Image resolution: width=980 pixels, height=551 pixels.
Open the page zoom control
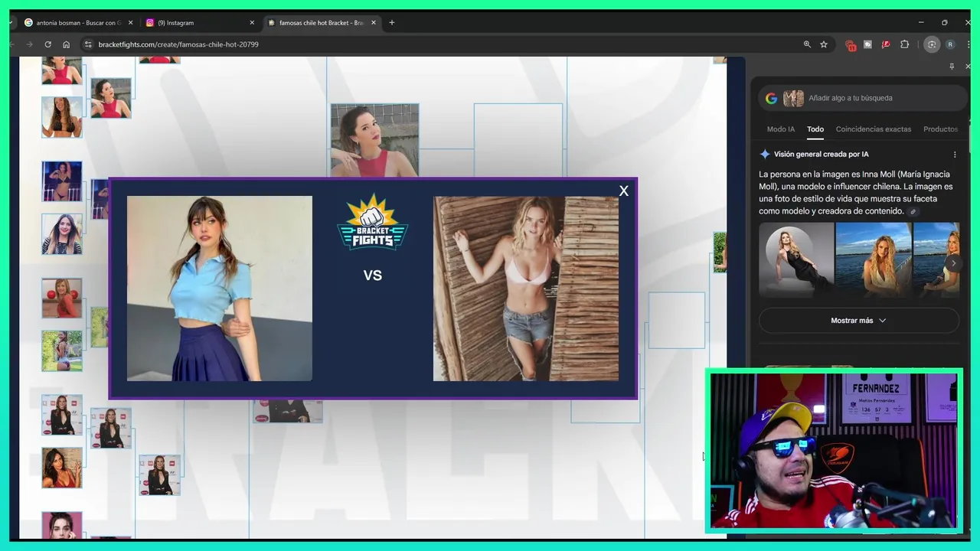(807, 44)
